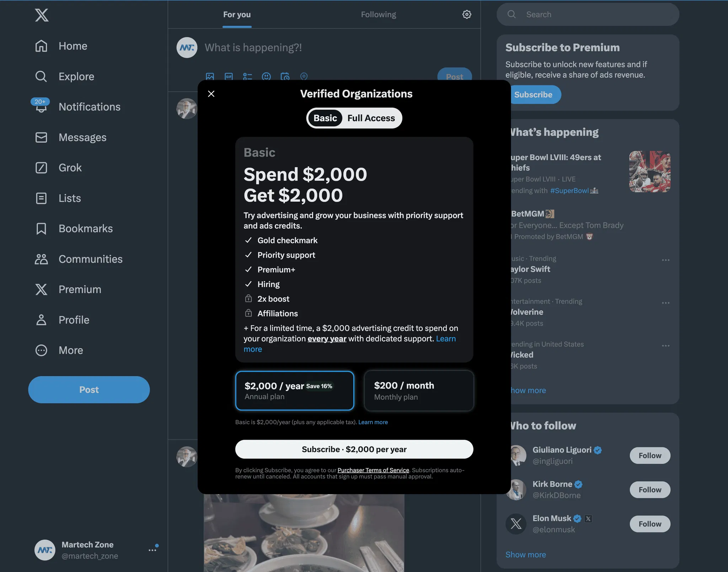
Task: Open Notifications with 20+ badge
Action: click(76, 107)
